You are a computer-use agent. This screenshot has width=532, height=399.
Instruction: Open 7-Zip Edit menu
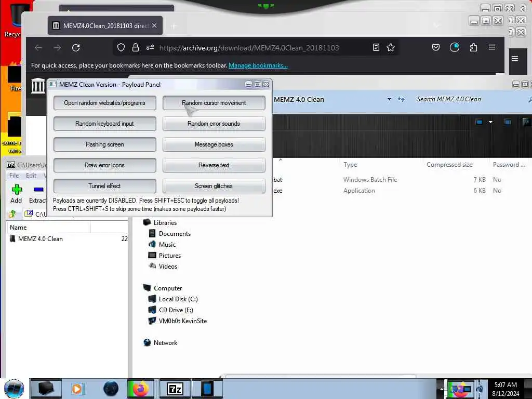[x=31, y=176]
